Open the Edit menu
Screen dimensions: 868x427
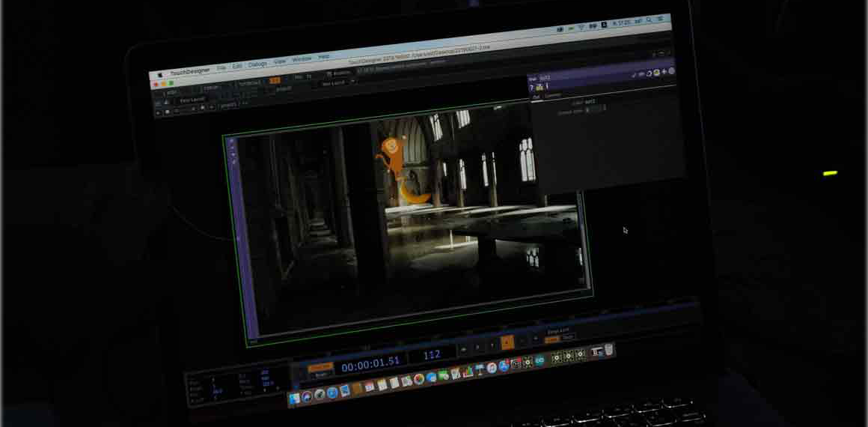tap(237, 66)
